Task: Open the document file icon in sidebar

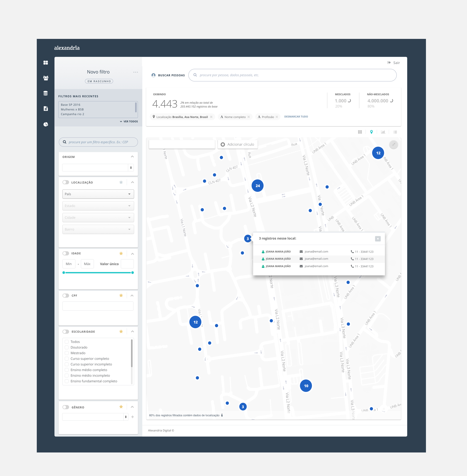Action: tap(46, 108)
